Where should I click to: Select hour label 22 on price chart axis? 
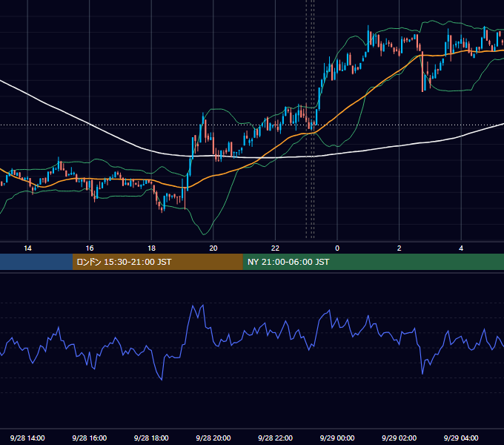(275, 248)
